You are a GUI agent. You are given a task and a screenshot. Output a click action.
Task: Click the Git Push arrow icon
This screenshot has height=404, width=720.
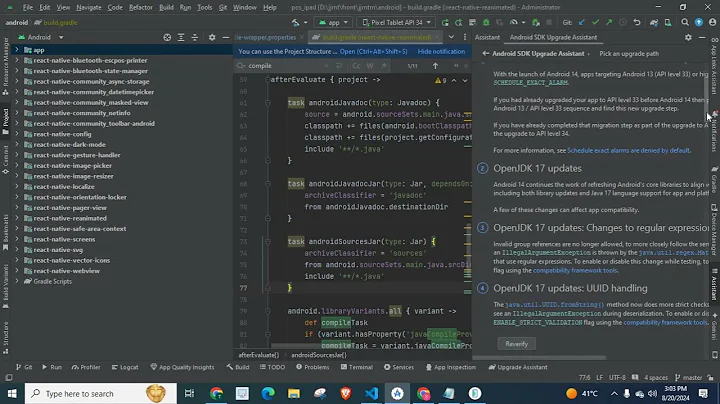(609, 22)
